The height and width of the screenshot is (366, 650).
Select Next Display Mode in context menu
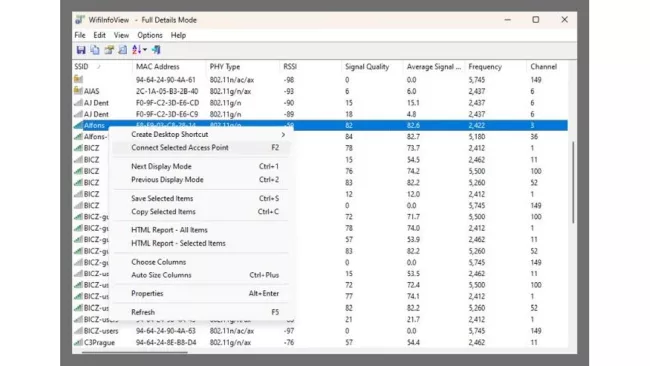pos(200,166)
